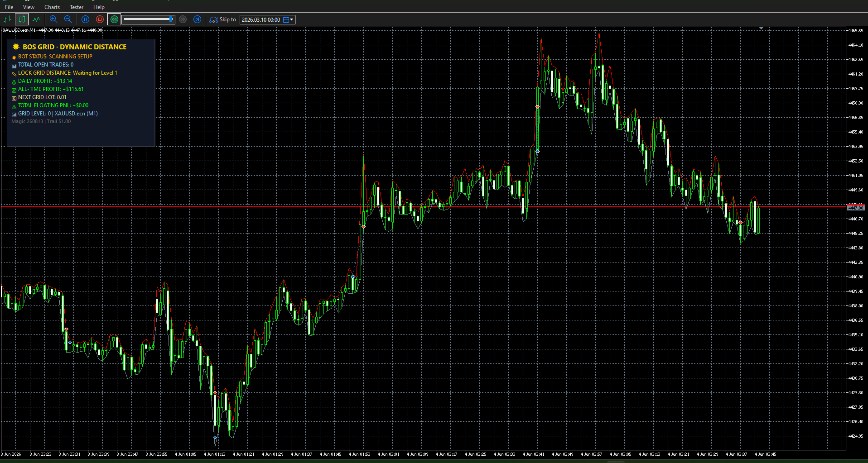Select the candlestick chart mode
The height and width of the screenshot is (463, 868).
(22, 19)
